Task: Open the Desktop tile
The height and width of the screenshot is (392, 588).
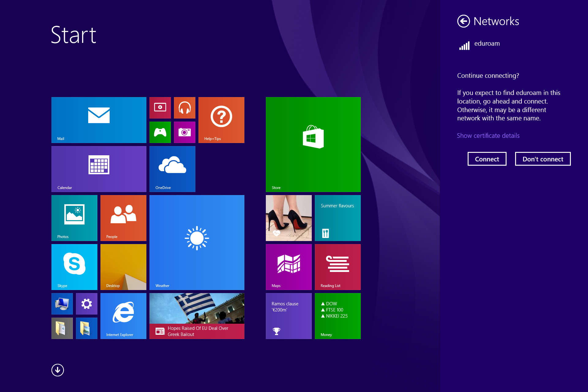Action: 123,267
